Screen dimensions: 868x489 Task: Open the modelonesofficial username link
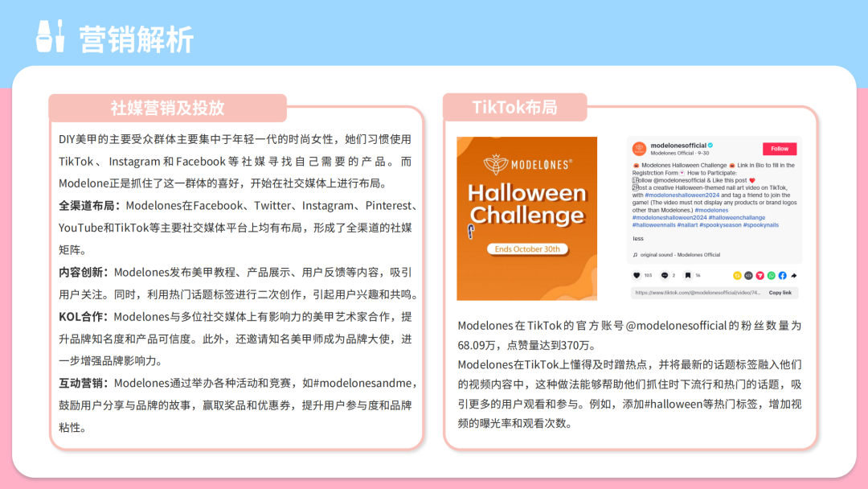678,145
